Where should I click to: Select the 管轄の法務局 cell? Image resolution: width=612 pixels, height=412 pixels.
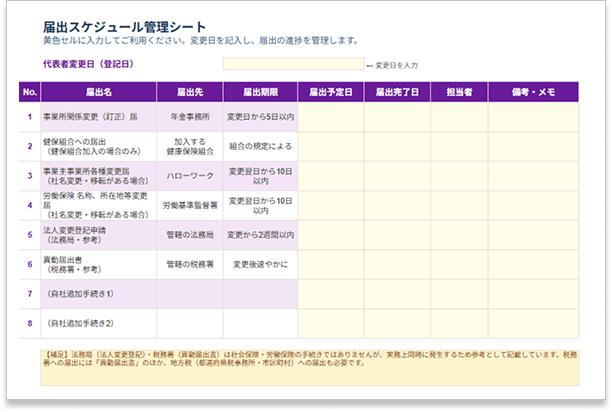point(190,235)
